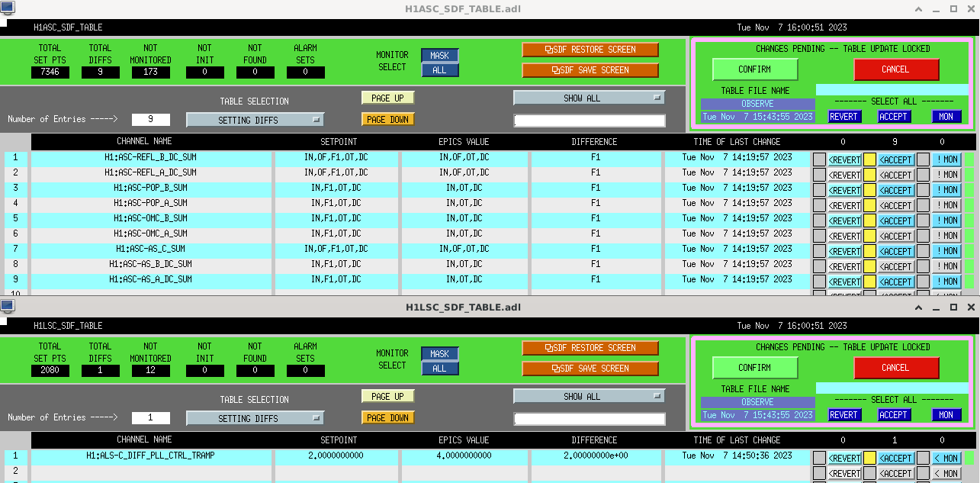
Task: Click select-all MON in LSC window
Action: pos(946,415)
